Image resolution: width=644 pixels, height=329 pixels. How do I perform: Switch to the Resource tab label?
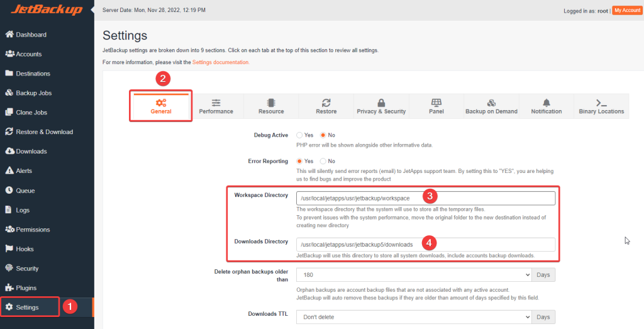point(271,111)
